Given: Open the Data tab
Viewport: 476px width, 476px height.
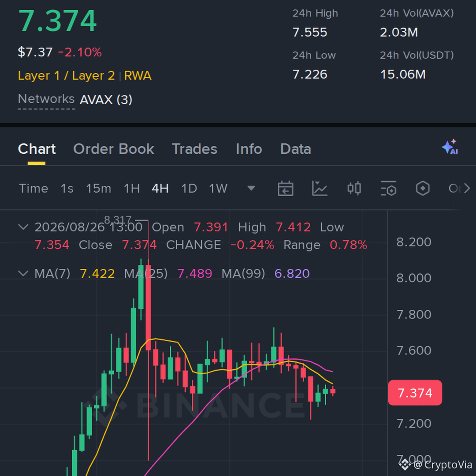Looking at the screenshot, I should tap(296, 149).
